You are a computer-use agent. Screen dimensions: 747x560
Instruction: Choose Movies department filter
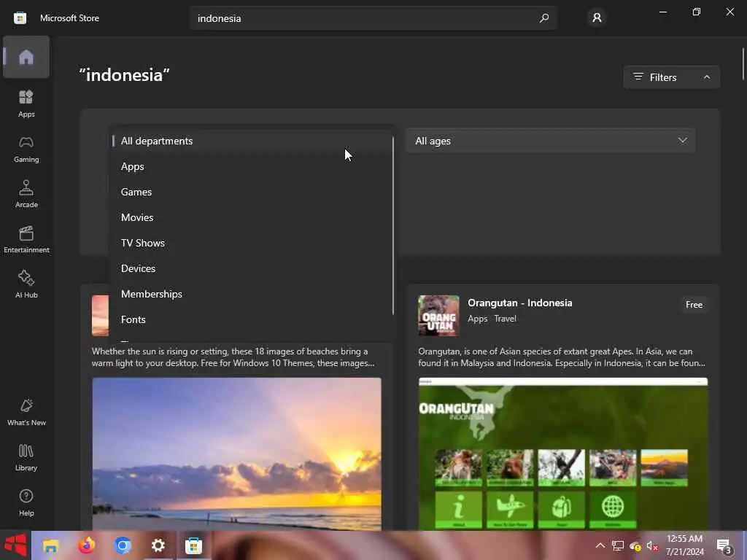pos(251,217)
